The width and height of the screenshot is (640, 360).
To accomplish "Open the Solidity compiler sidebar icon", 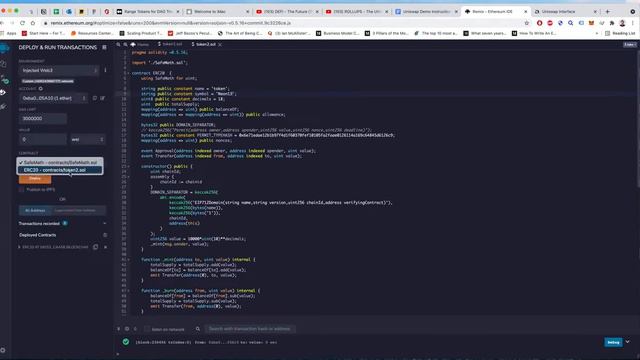I will point(4,79).
